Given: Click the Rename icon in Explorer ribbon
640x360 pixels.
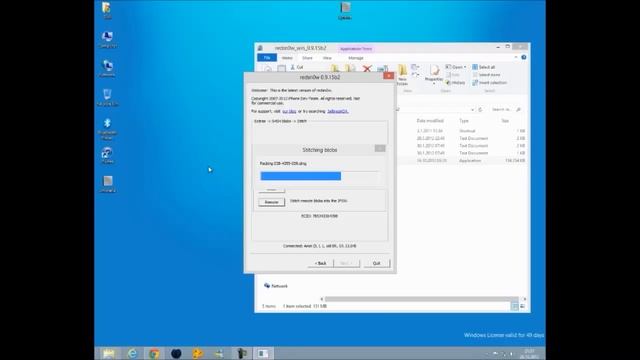Looking at the screenshot, I should pos(382,68).
